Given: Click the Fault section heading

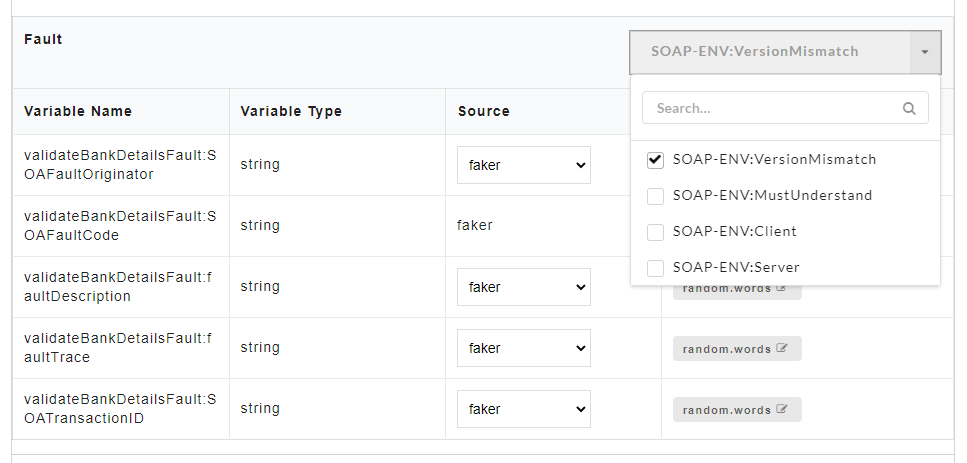Looking at the screenshot, I should click(43, 39).
